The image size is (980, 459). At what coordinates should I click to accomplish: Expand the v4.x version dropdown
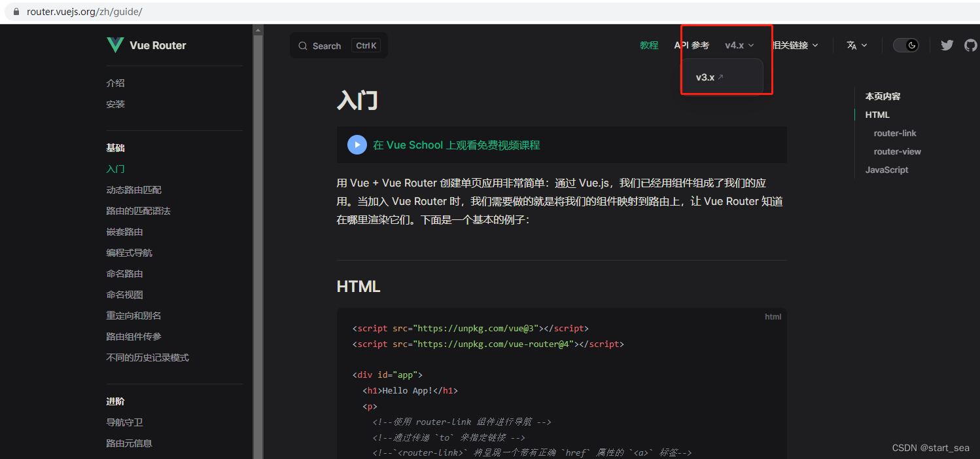[x=739, y=45]
